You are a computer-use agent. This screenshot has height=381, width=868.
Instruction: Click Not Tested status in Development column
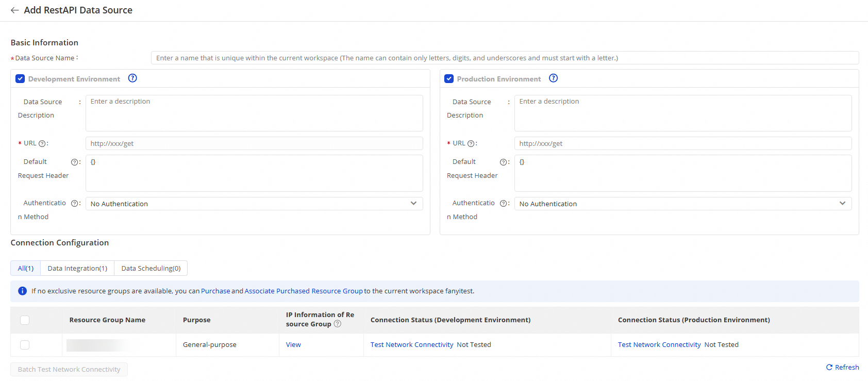point(474,345)
